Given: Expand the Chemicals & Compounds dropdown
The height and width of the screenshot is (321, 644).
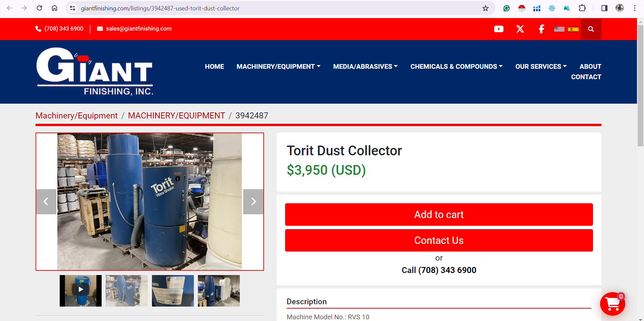Looking at the screenshot, I should point(457,66).
